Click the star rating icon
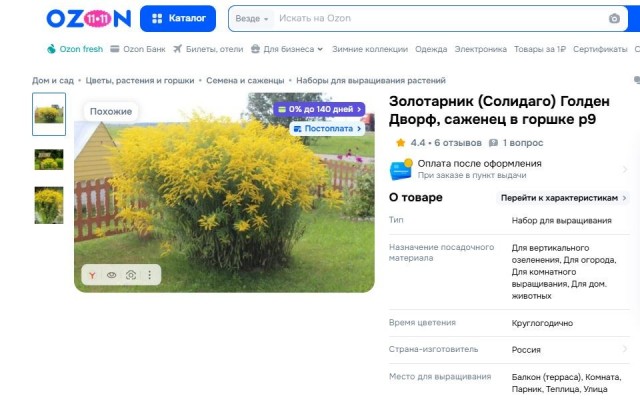The height and width of the screenshot is (412, 640). 400,143
